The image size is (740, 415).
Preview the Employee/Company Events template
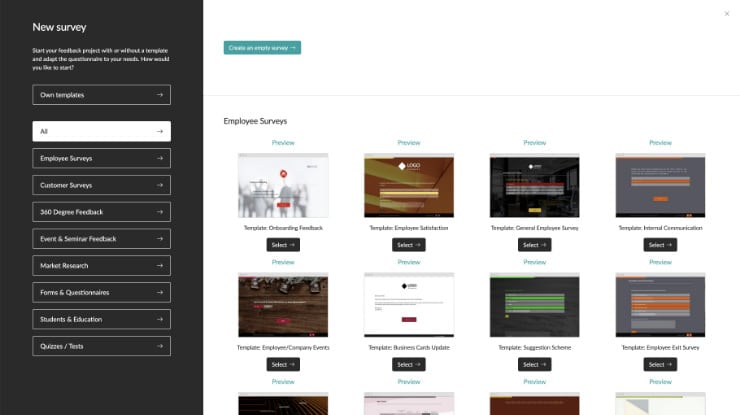[283, 262]
